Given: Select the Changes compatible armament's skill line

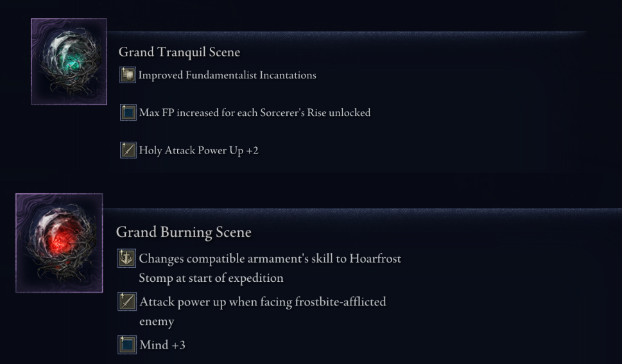Looking at the screenshot, I should coord(270,259).
